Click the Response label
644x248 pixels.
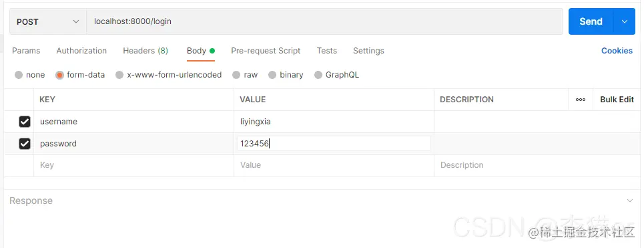point(31,201)
